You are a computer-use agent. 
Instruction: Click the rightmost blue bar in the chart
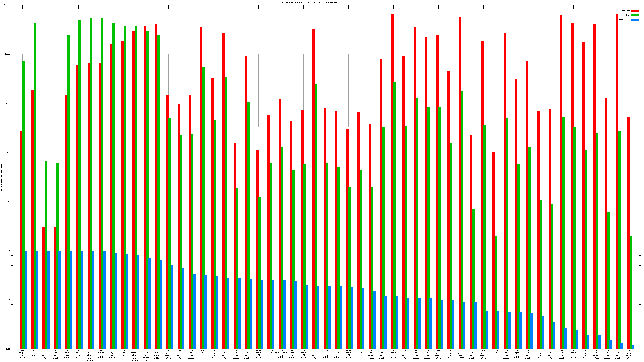coord(633,347)
